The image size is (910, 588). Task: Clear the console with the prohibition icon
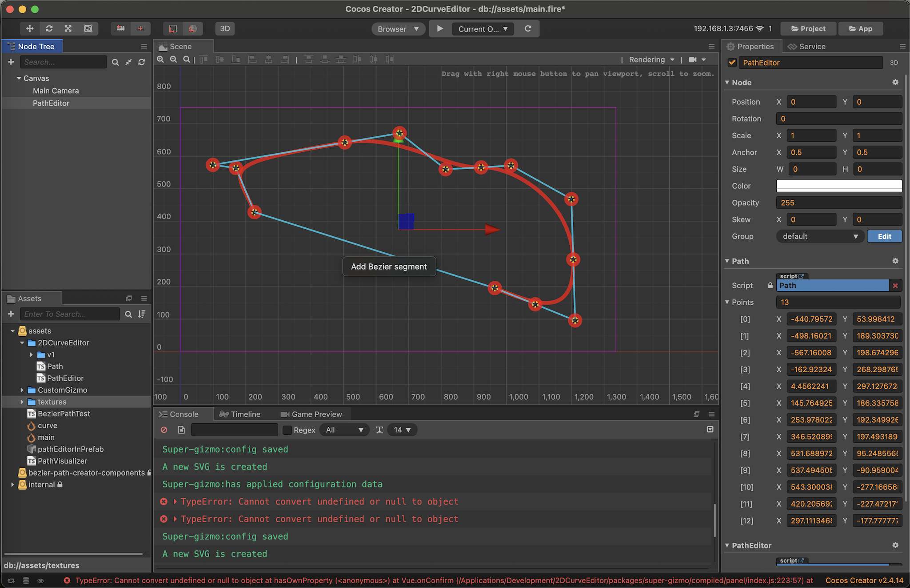point(164,429)
